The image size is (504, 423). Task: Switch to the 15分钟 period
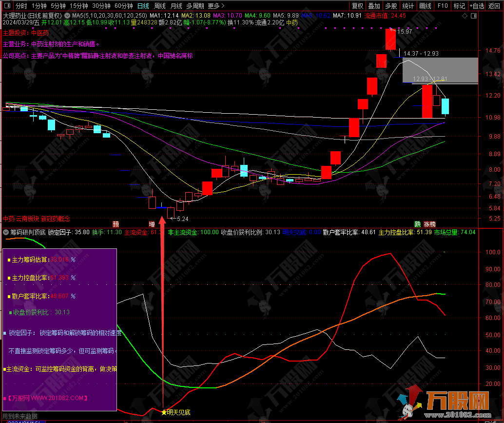79,6
